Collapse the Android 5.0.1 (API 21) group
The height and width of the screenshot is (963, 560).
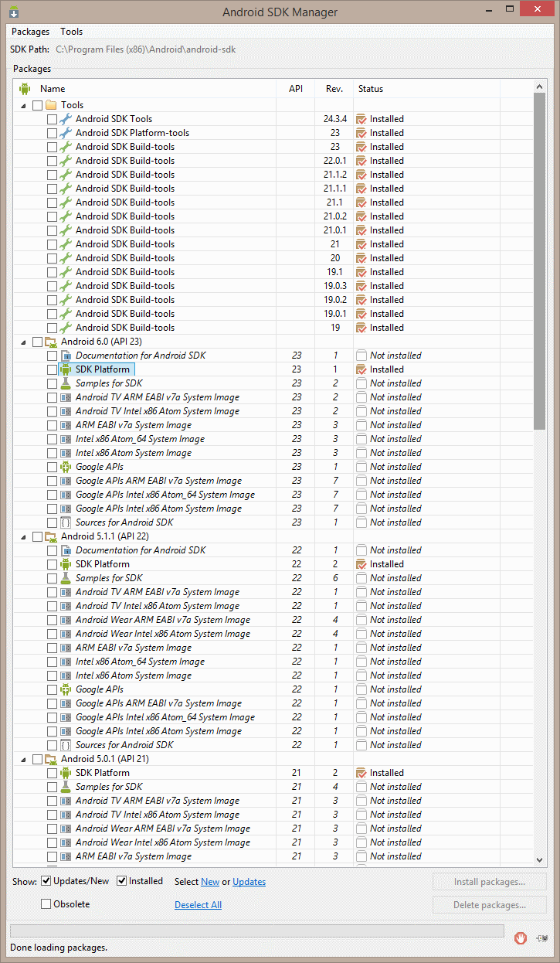[x=23, y=759]
